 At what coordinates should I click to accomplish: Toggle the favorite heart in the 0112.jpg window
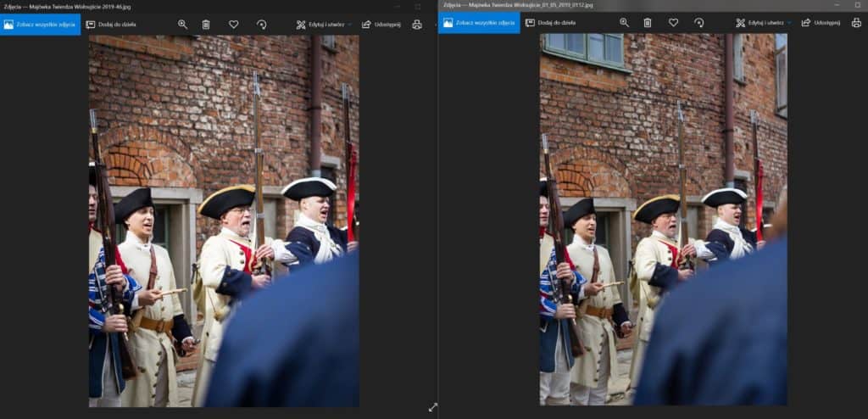(673, 23)
